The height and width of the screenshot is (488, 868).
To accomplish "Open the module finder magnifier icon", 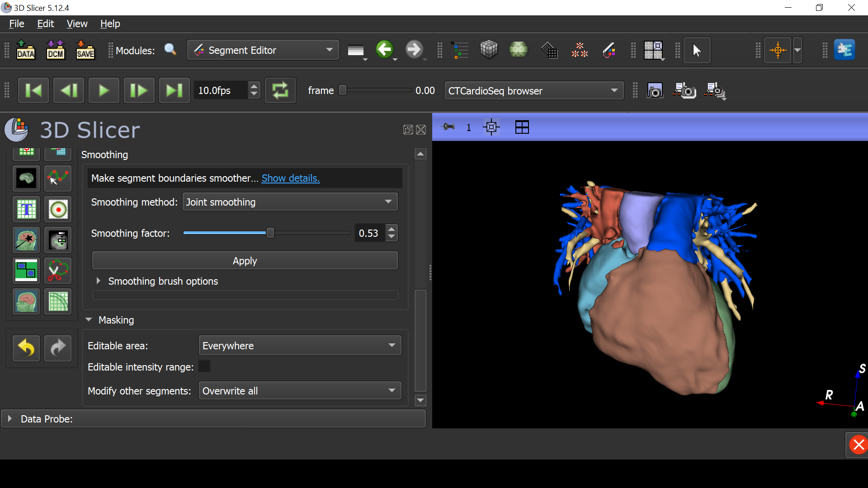I will click(170, 49).
